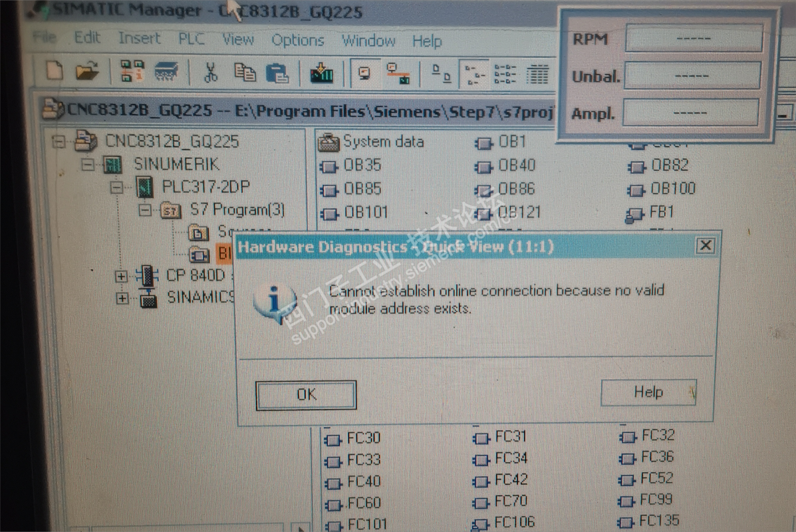
Task: Select the OB1 block icon
Action: pyautogui.click(x=501, y=142)
